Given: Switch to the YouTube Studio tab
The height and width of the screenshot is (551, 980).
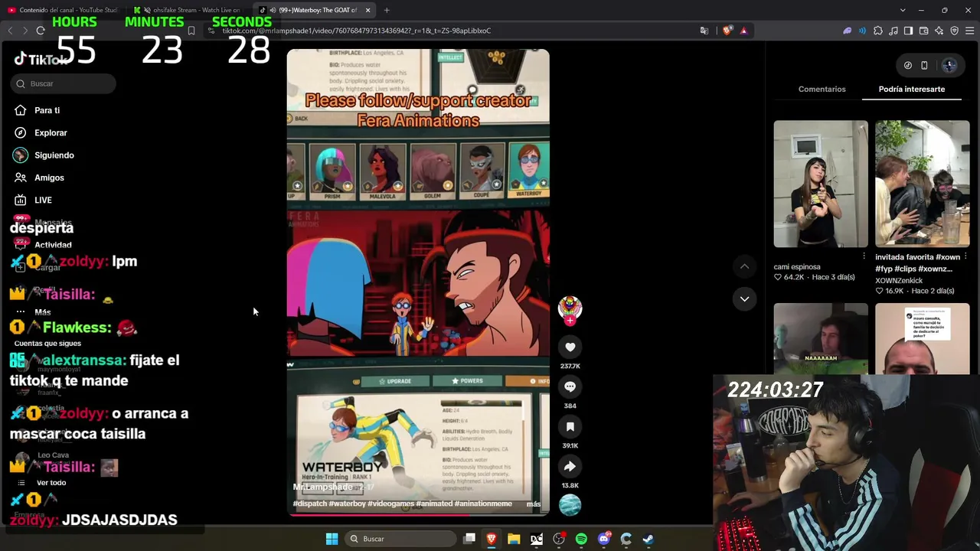Looking at the screenshot, I should 63,10.
